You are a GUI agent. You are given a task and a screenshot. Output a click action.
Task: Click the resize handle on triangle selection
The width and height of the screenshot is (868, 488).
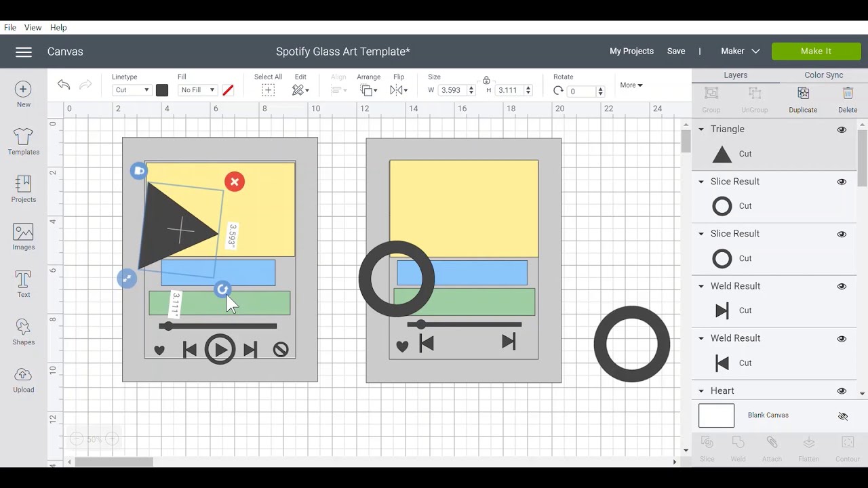coord(127,279)
